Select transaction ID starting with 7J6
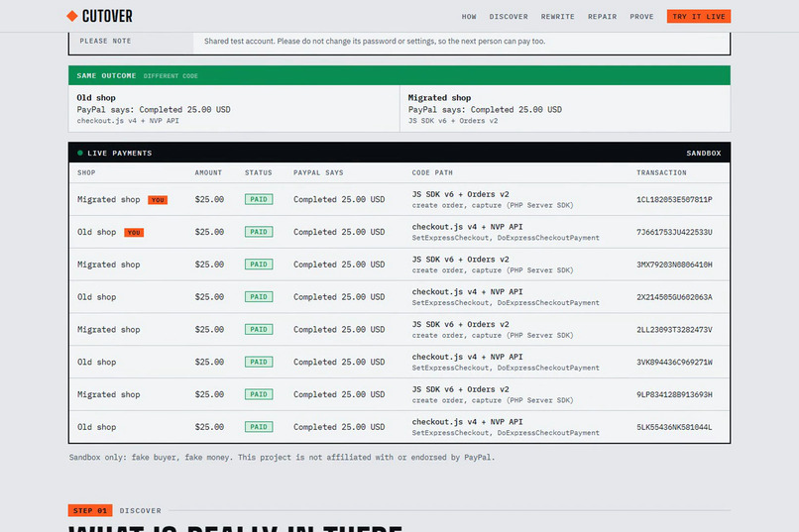The height and width of the screenshot is (532, 799). click(x=674, y=232)
